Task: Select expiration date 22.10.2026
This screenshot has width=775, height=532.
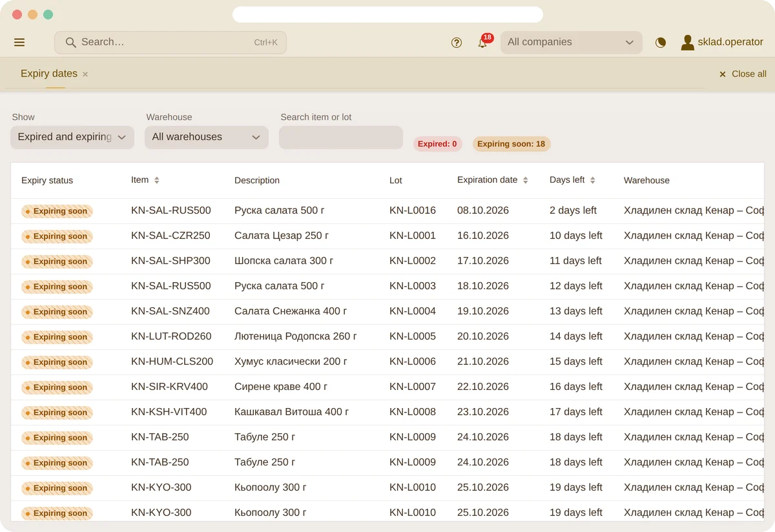Action: [x=483, y=387]
